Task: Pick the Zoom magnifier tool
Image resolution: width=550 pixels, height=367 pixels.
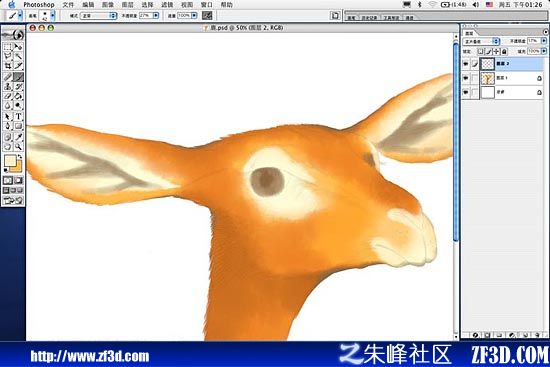Action: click(18, 146)
